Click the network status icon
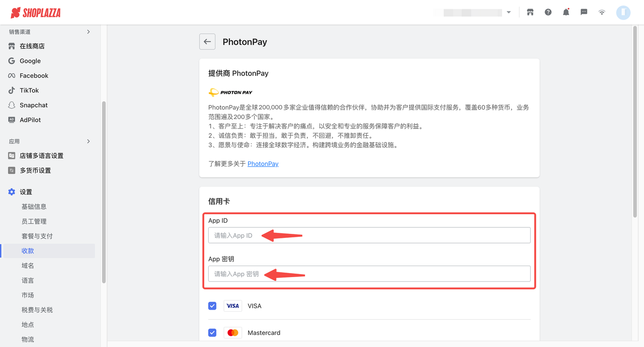This screenshot has width=644, height=347. coord(602,12)
